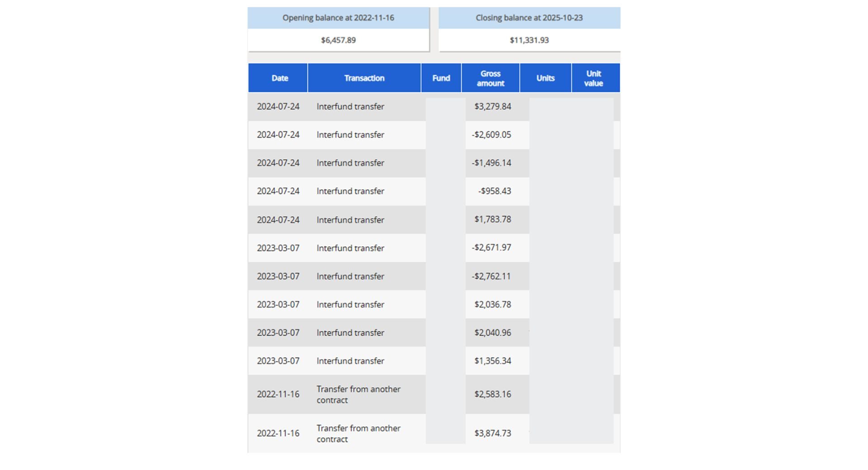
Task: Click the Transaction column header
Action: tap(364, 78)
